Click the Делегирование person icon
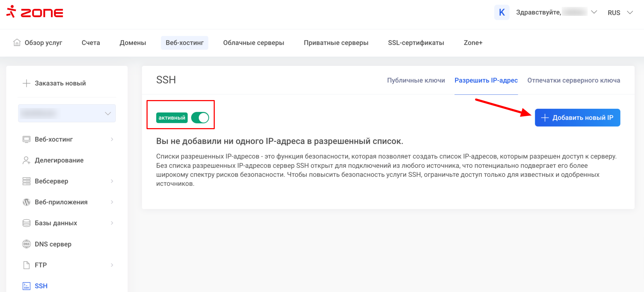 (x=26, y=160)
